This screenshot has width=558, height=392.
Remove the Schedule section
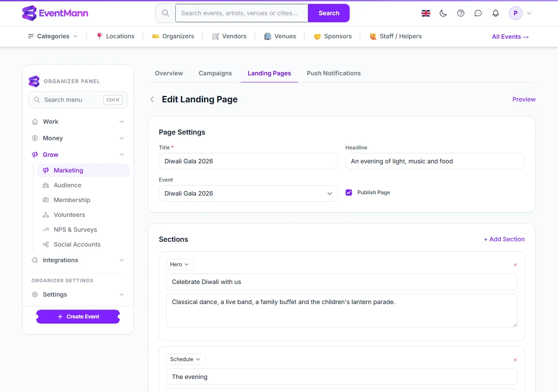click(x=515, y=360)
